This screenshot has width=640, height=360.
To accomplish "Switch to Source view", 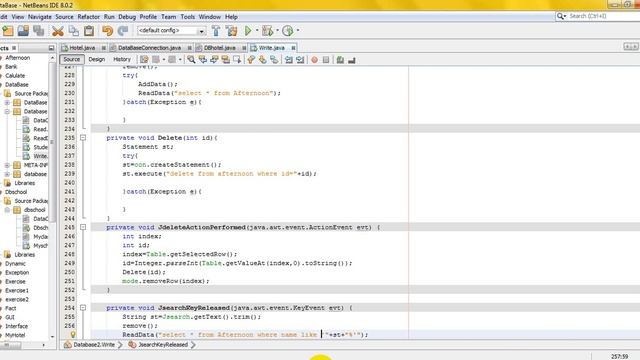I will click(x=72, y=60).
